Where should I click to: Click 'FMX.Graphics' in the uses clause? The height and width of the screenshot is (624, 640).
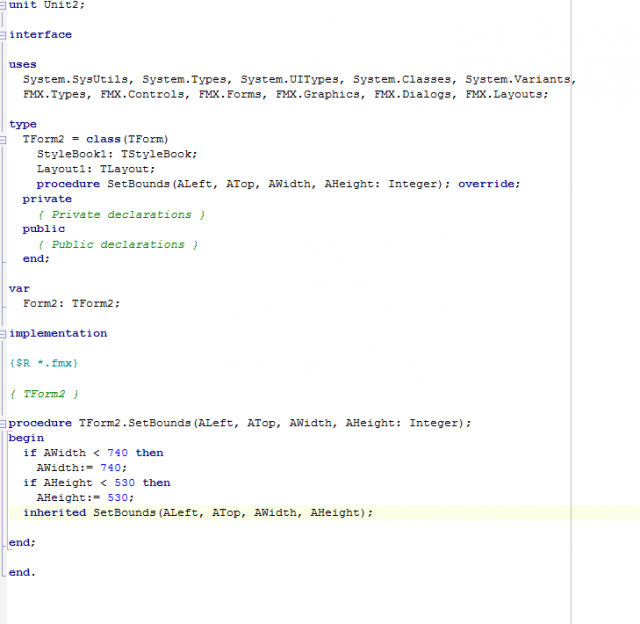tap(318, 94)
